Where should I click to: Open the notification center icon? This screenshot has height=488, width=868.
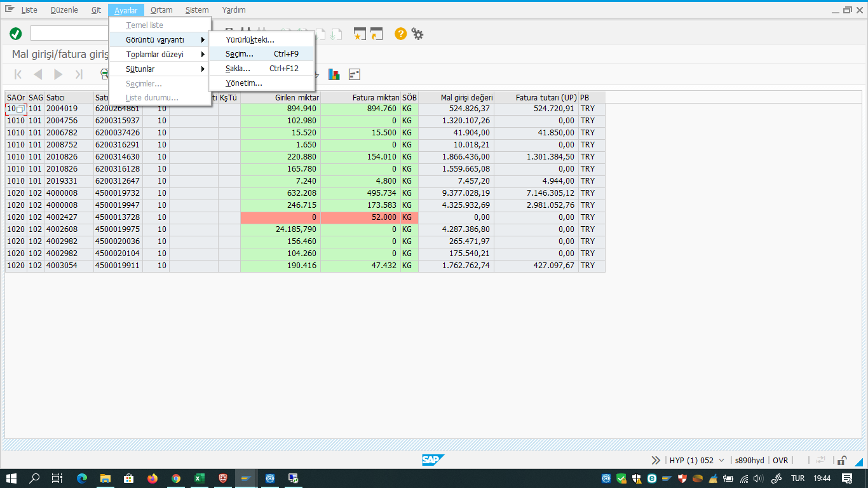point(846,478)
